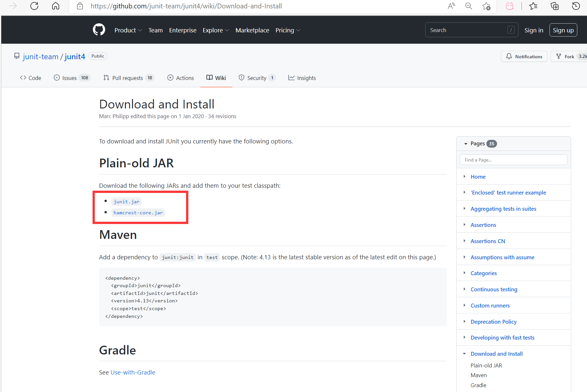Download junit.jar link
Image resolution: width=587 pixels, height=392 pixels.
point(127,202)
